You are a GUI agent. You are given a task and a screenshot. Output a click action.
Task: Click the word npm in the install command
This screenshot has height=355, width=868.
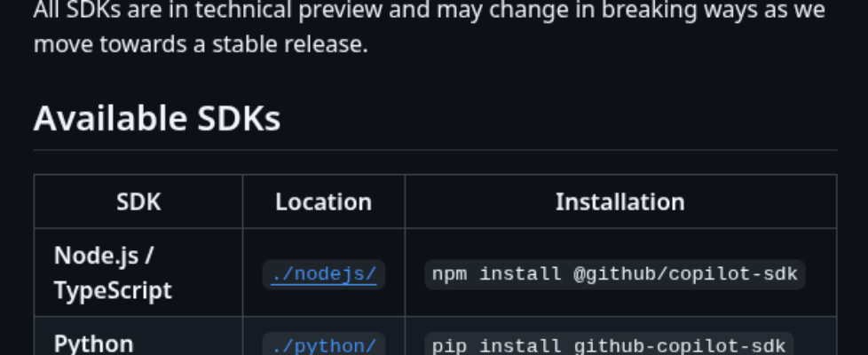click(x=450, y=274)
